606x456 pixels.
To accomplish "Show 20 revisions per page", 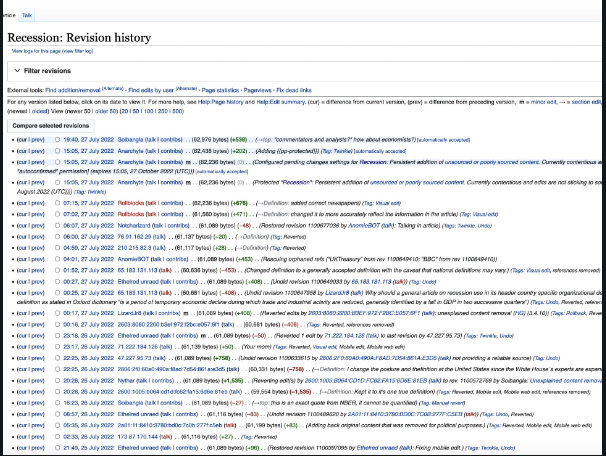I will [x=124, y=111].
